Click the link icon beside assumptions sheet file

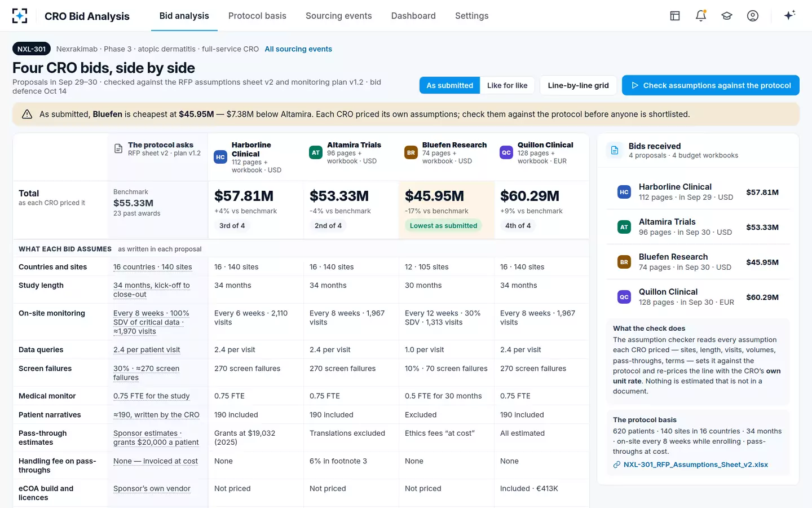click(617, 465)
